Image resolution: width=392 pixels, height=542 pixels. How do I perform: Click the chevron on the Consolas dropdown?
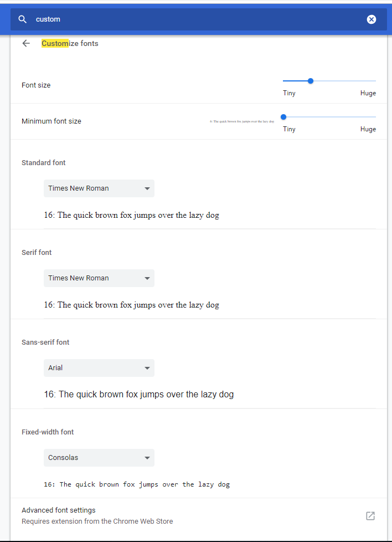(147, 458)
